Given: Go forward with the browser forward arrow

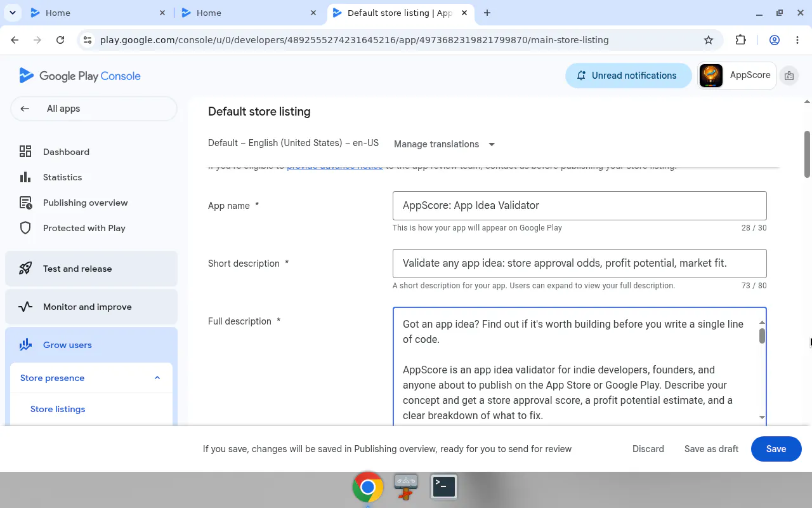Looking at the screenshot, I should tap(37, 40).
